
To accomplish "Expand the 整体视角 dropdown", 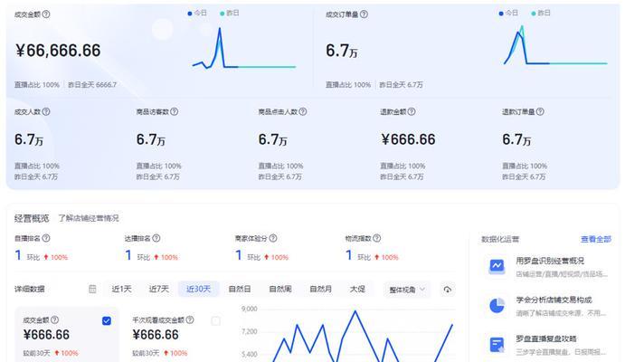I will pos(407,290).
